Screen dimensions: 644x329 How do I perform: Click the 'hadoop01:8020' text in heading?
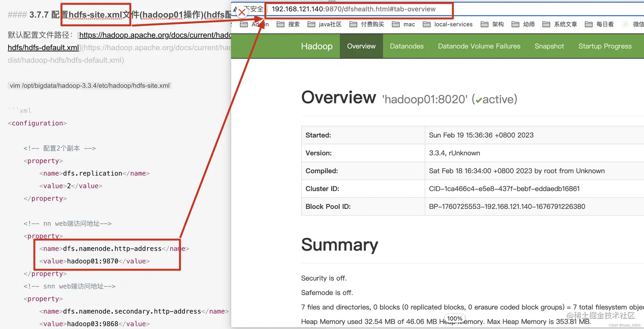pyautogui.click(x=425, y=100)
